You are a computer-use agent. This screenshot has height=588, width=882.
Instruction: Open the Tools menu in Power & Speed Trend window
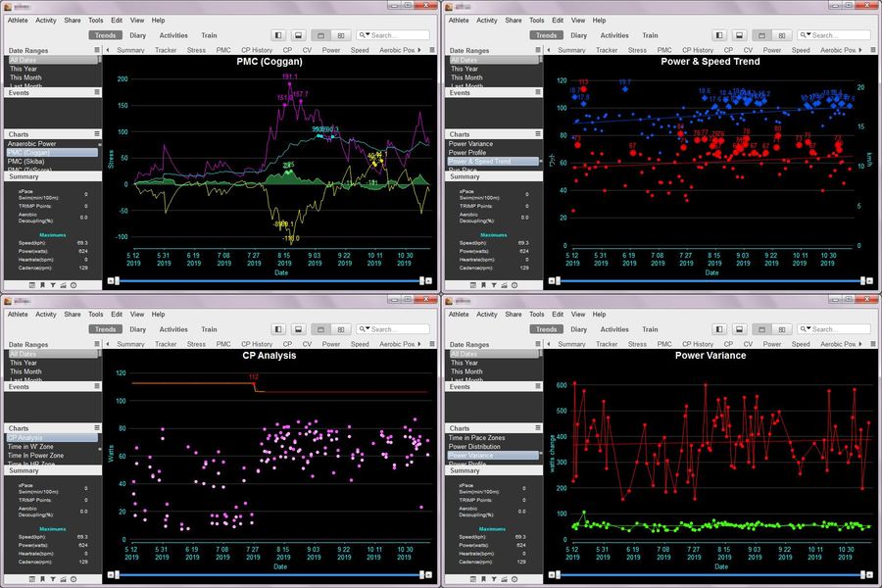tap(537, 21)
